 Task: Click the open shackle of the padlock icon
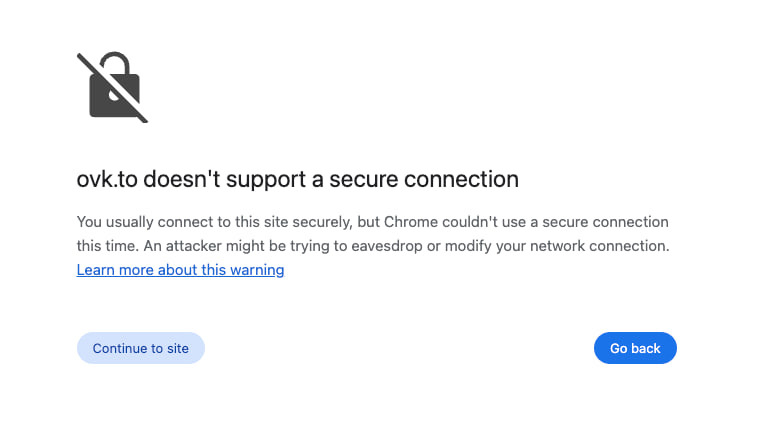(116, 63)
